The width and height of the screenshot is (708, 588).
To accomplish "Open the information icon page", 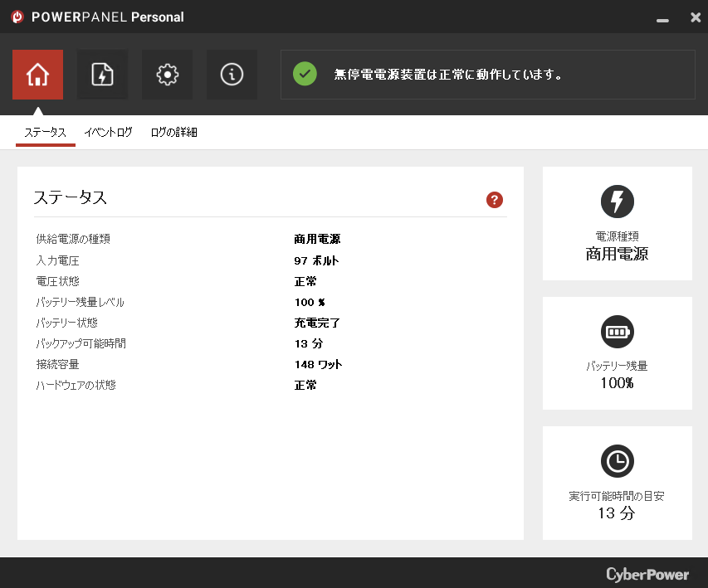I will tap(232, 75).
